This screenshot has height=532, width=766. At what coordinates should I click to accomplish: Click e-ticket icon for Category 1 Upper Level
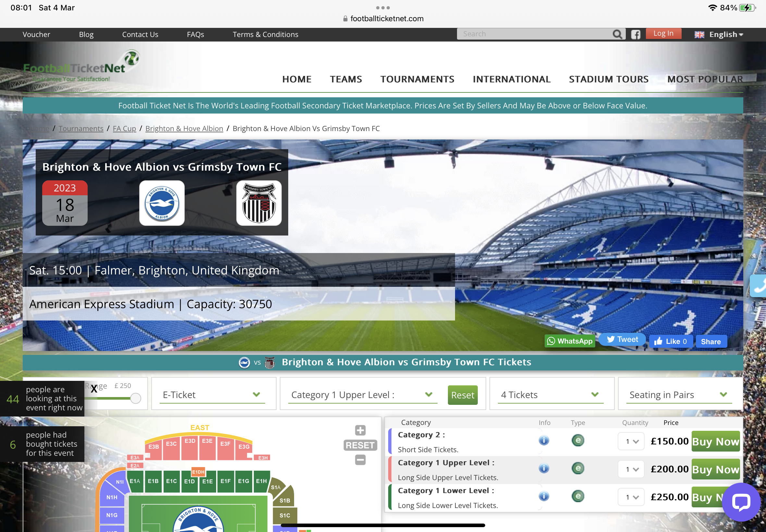[x=578, y=469]
